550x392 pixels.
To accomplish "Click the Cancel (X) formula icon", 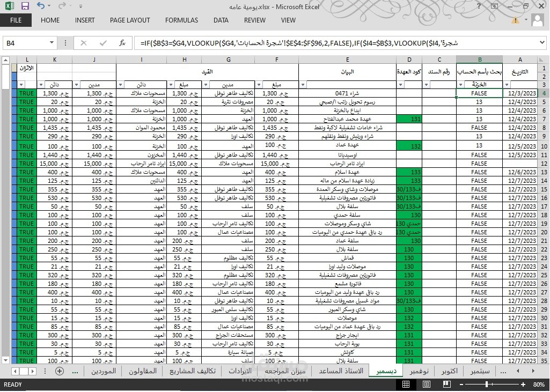I will [x=84, y=43].
